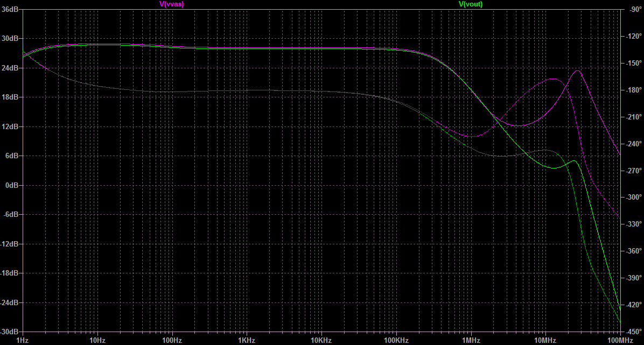This screenshot has height=345, width=644.
Task: Click the -330° phase axis label
Action: click(x=633, y=224)
